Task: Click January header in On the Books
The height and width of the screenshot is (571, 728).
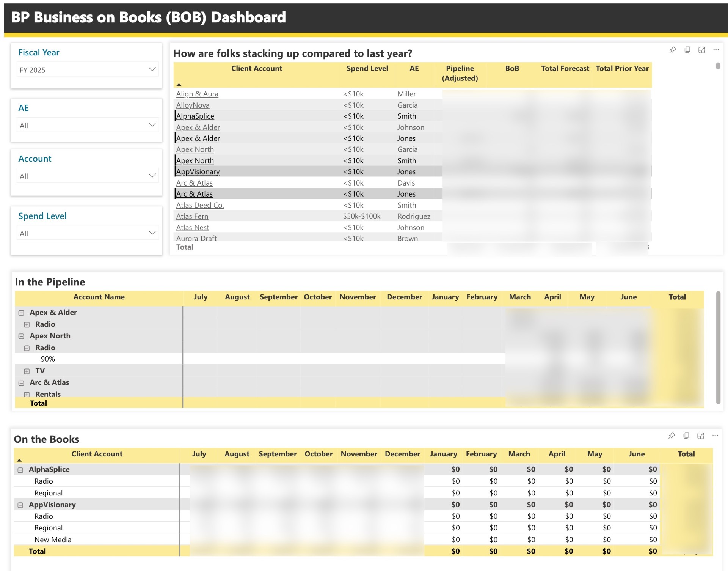Action: point(443,454)
